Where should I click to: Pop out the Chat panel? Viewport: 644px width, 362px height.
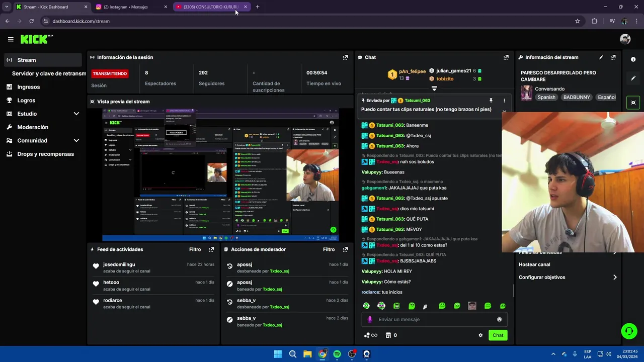click(506, 57)
